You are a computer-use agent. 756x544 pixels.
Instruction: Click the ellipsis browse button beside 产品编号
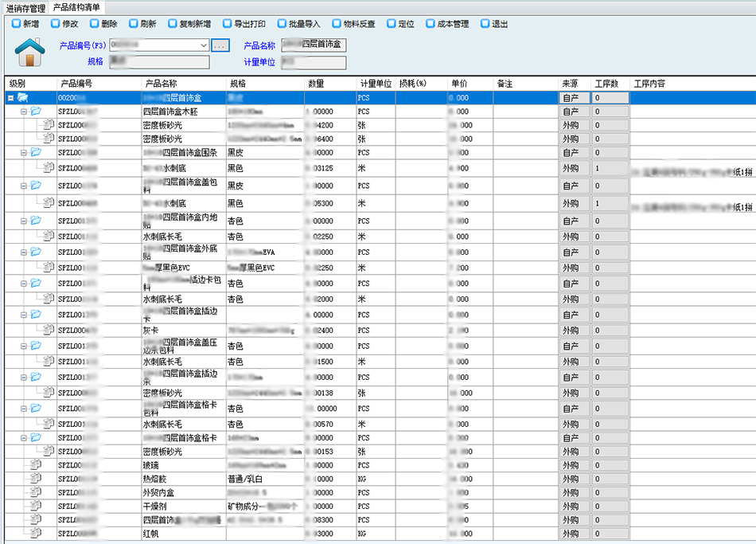[220, 45]
